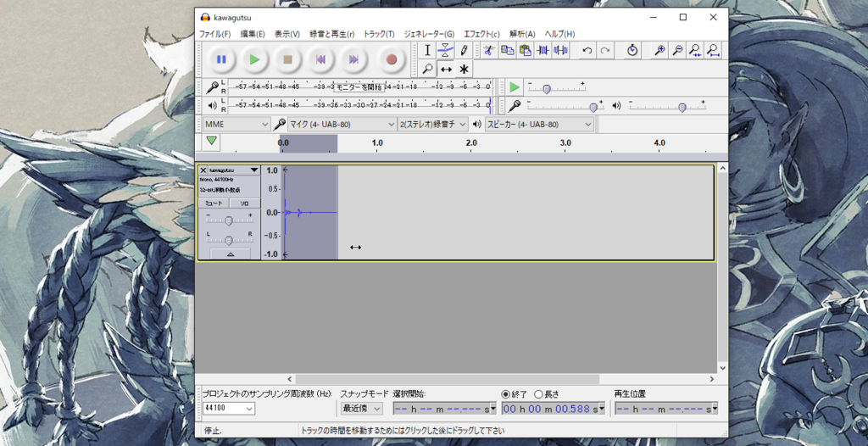Click Fit Project zoom icon

[x=713, y=50]
